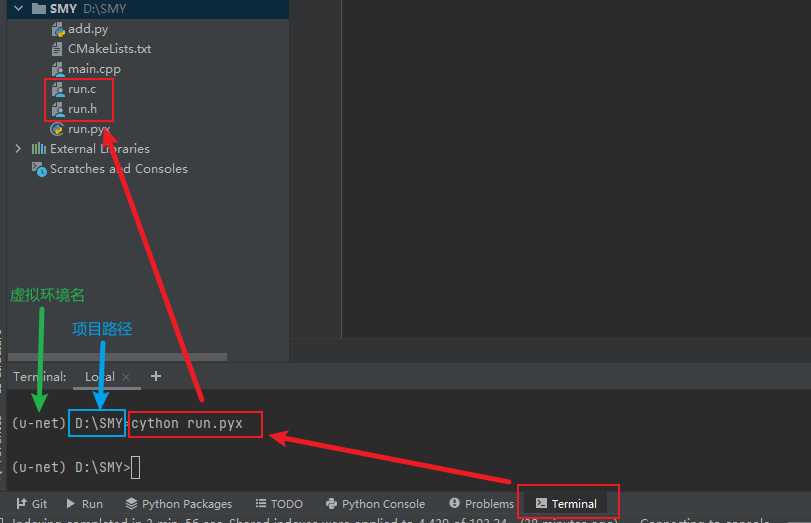Screen dimensions: 811x523
Task: Switch to the Local terminal tab
Action: click(x=100, y=377)
